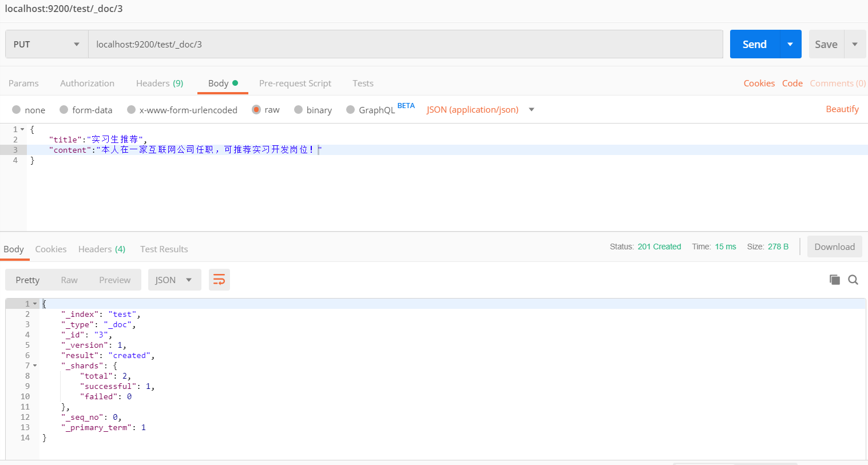868x465 pixels.
Task: Select the response Body tab
Action: 14,249
